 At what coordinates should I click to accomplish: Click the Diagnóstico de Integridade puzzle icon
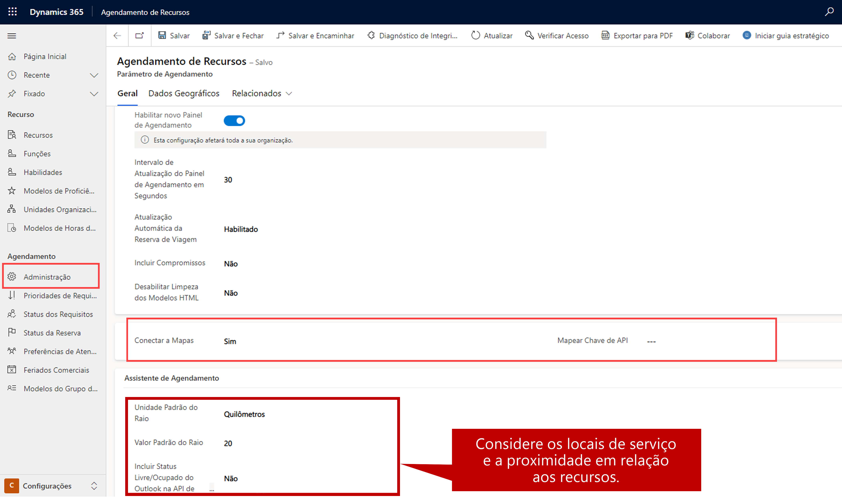371,35
